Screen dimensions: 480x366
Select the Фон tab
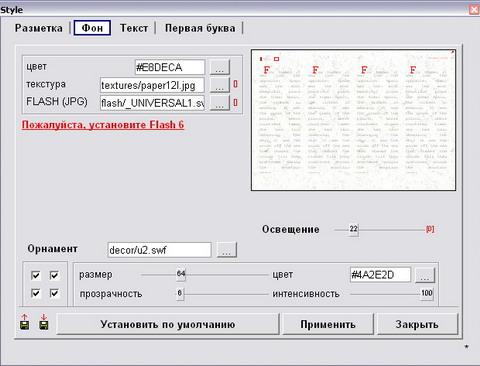[92, 28]
